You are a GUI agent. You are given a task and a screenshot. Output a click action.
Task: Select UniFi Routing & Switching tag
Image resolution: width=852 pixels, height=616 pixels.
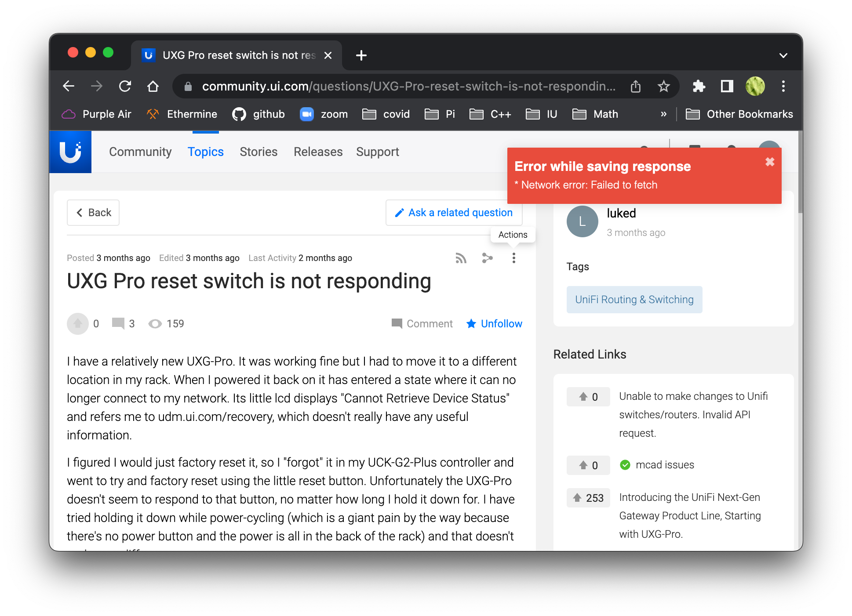[x=634, y=300]
